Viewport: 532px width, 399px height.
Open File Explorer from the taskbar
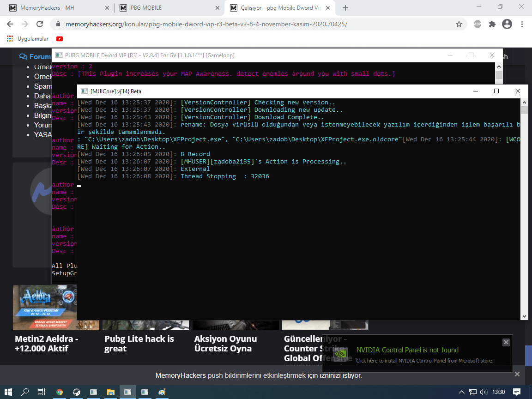pos(111,392)
